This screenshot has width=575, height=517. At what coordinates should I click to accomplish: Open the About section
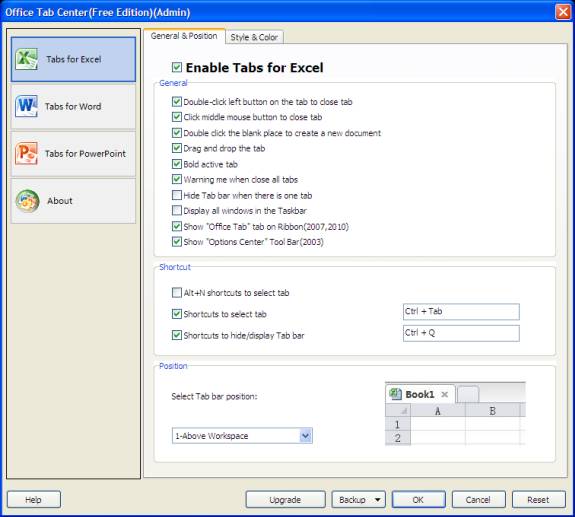pyautogui.click(x=73, y=201)
